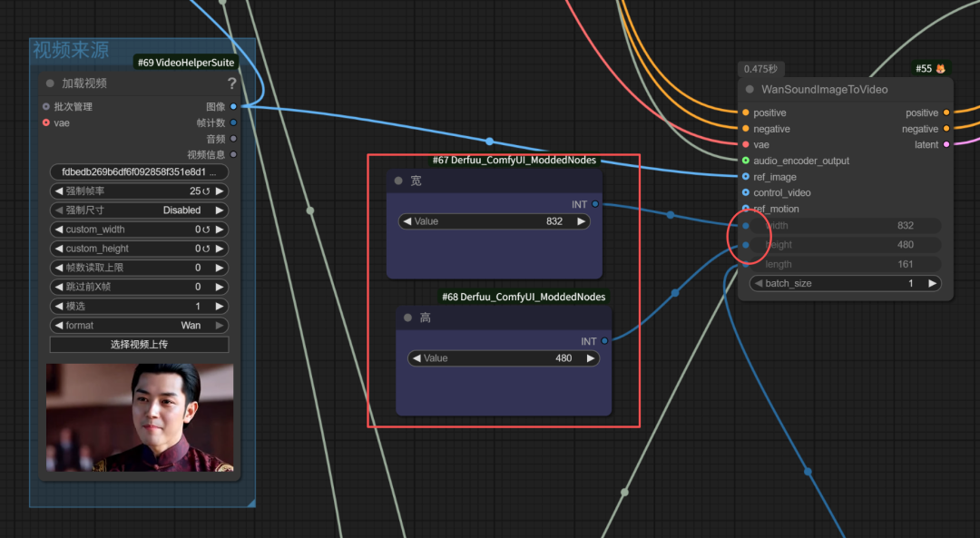Viewport: 980px width, 538px height.
Task: Click the help question mark on 加载视频 node
Action: [232, 83]
